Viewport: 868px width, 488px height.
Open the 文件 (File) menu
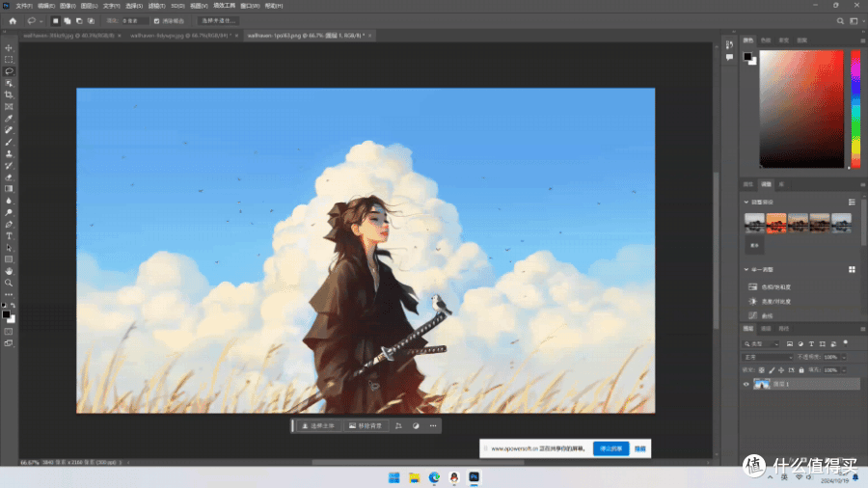24,6
